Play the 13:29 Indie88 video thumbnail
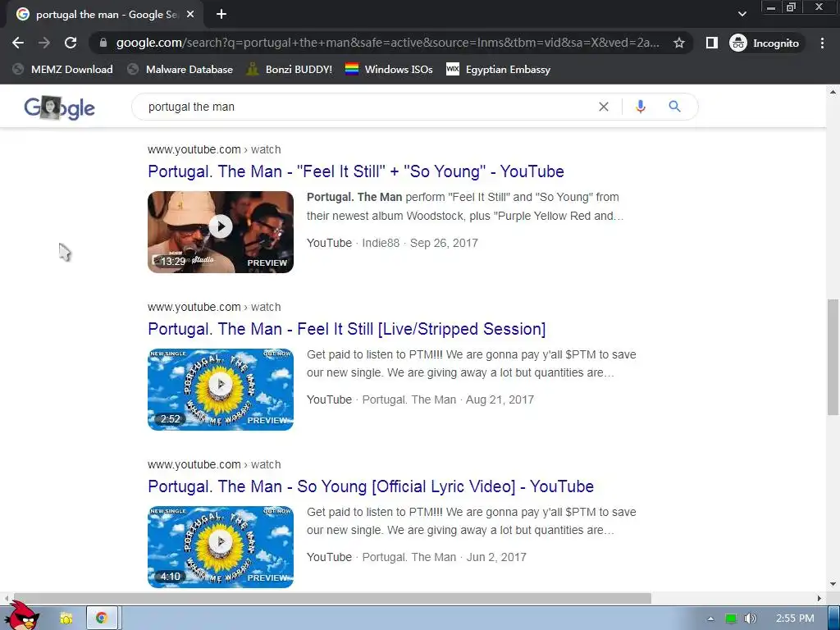The image size is (840, 630). pos(221,232)
